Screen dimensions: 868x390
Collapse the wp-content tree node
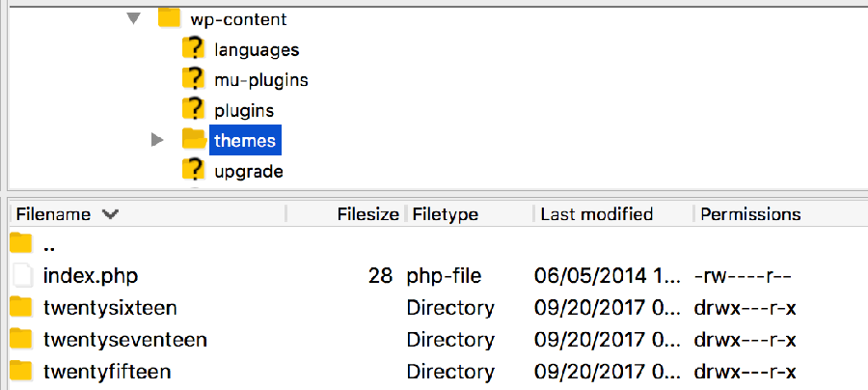pos(133,18)
